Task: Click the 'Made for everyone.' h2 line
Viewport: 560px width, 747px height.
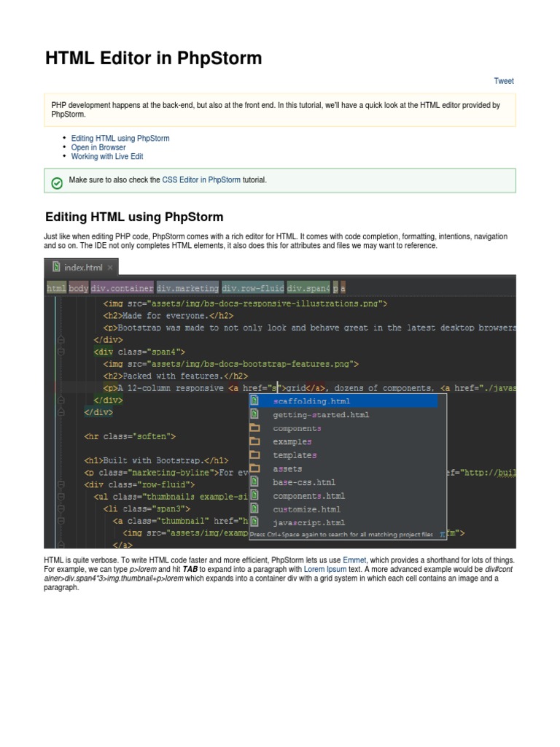Action: pos(168,316)
